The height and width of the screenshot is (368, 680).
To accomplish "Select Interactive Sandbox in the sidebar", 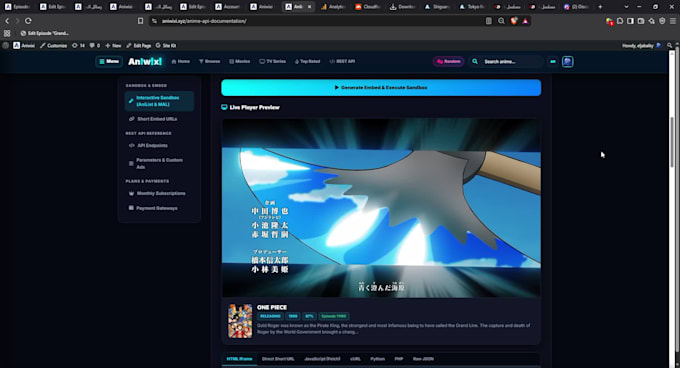I will pos(159,101).
